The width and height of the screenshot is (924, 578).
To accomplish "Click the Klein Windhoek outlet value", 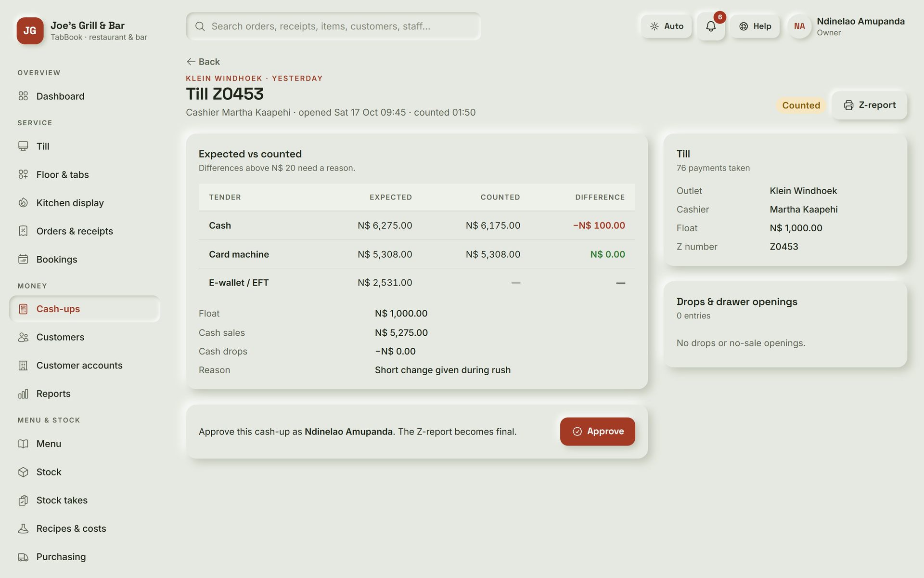I will tap(803, 191).
